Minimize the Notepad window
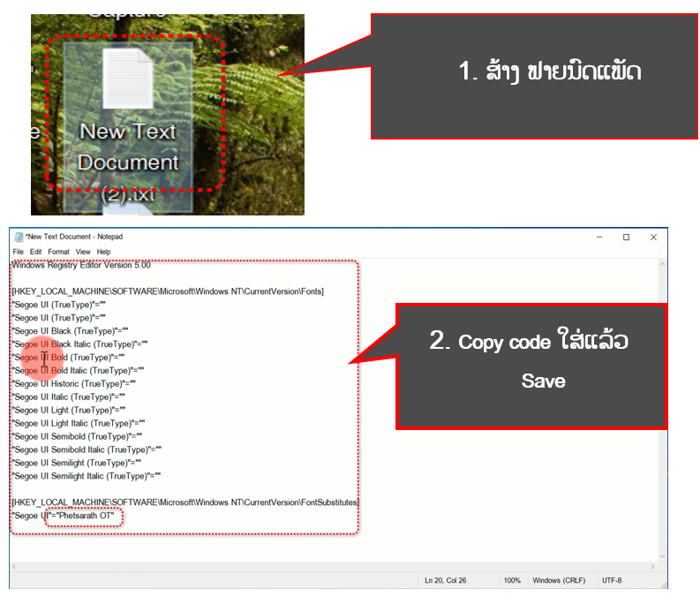This screenshot has height=604, width=700. (598, 237)
